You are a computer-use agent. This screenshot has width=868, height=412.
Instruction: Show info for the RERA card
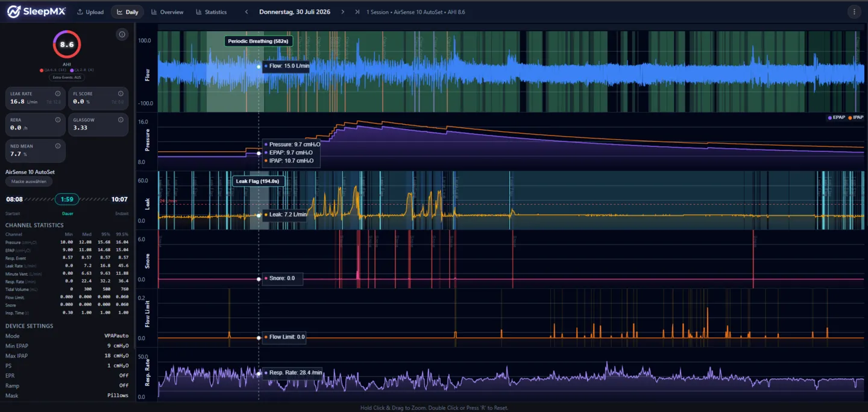[58, 119]
